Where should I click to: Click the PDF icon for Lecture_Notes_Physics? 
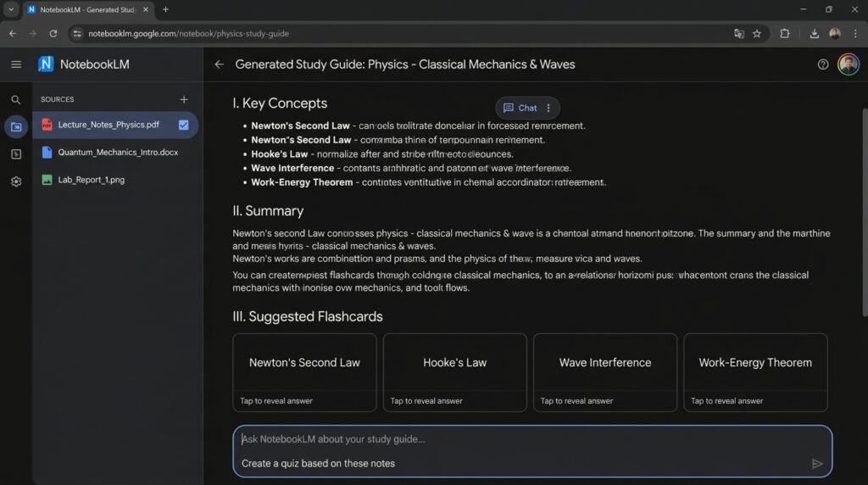47,125
